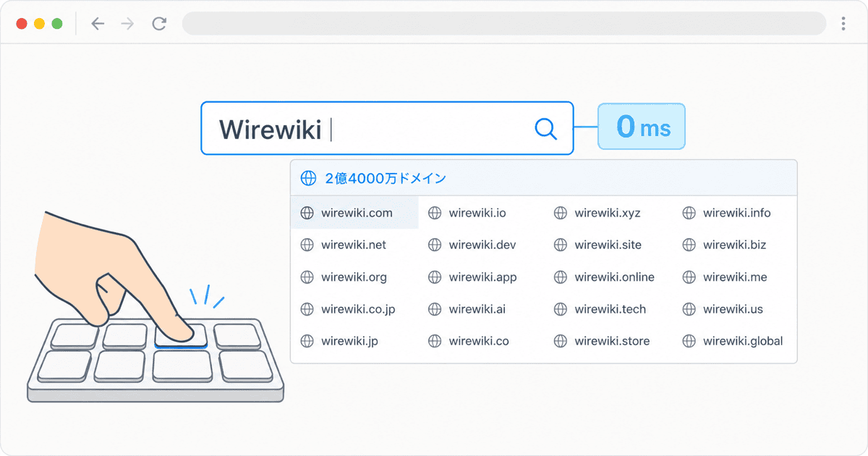Click the 2億4000万ドメイン header text
Image resolution: width=868 pixels, height=456 pixels.
386,178
